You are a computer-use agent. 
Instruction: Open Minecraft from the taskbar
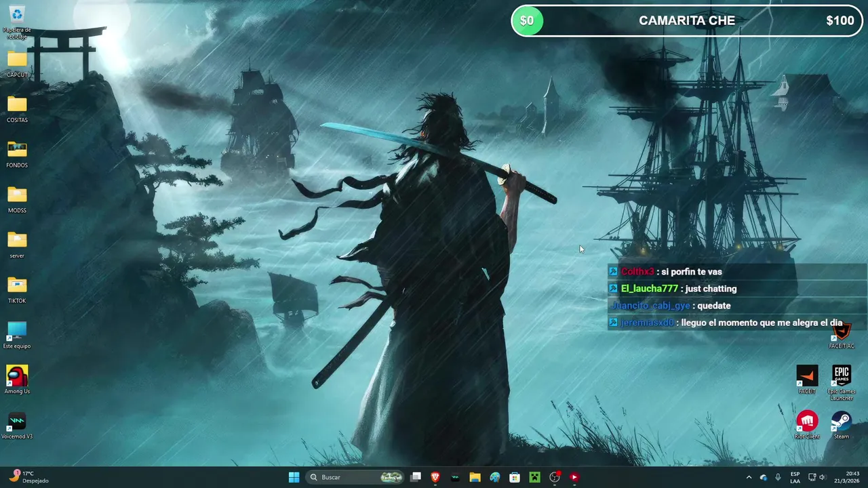[534, 477]
